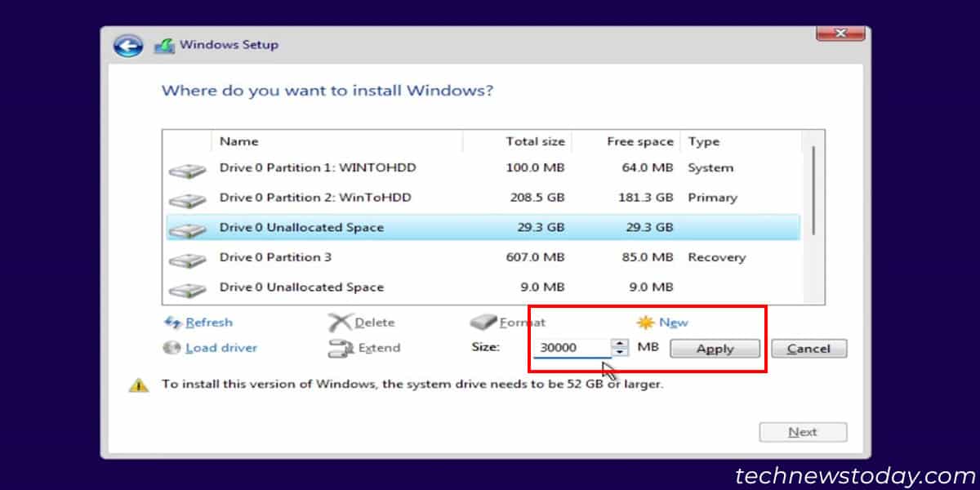Click the drive list vertical scrollbar
Screen dimensions: 980x490
(813, 192)
